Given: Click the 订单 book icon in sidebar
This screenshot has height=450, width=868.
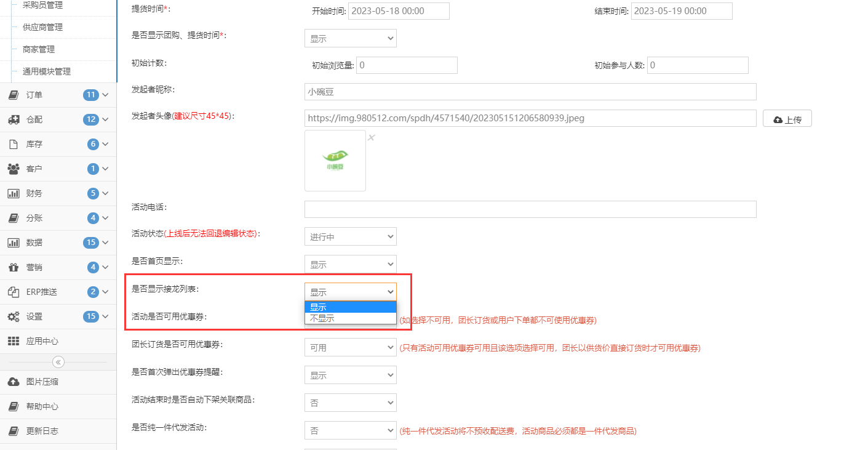Looking at the screenshot, I should (x=14, y=95).
